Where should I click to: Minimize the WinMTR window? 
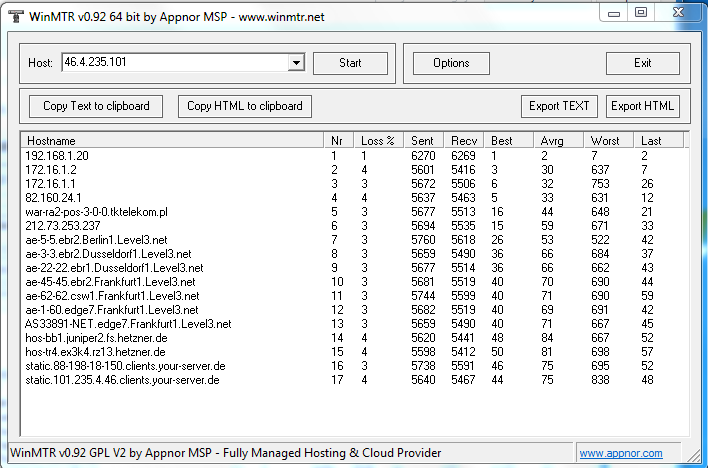coord(614,13)
